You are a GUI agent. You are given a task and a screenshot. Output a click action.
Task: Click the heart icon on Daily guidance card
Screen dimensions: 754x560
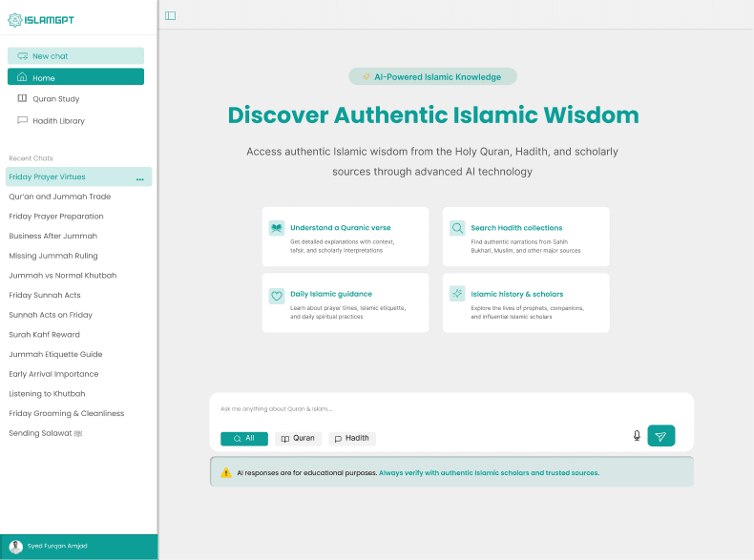[x=277, y=296]
